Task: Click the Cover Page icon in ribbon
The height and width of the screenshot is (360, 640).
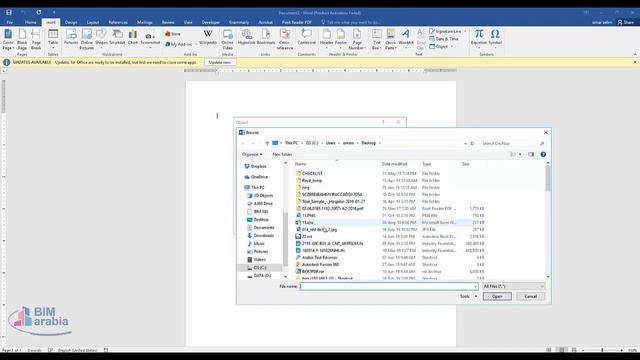Action: pyautogui.click(x=8, y=39)
